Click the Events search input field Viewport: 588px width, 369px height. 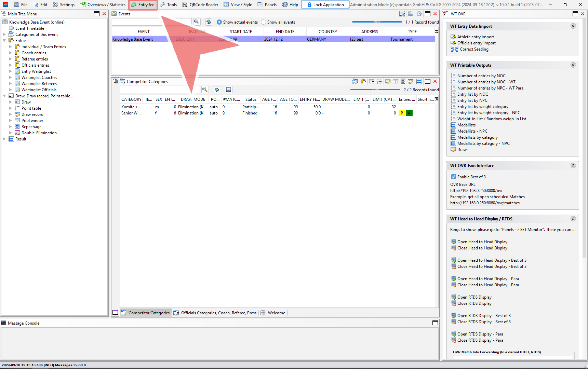click(x=151, y=22)
